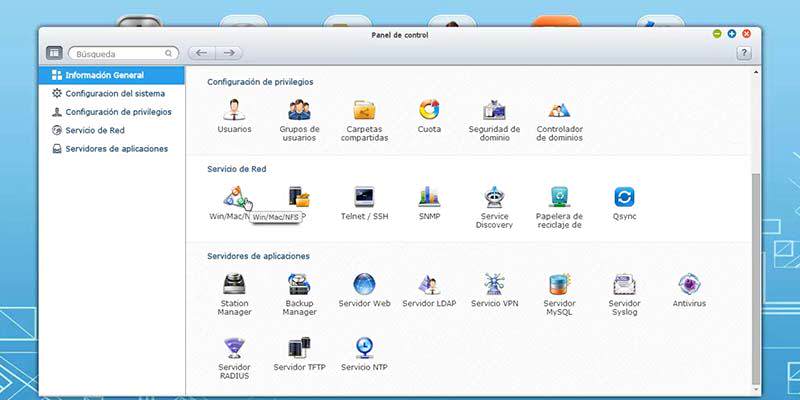Select Información General in sidebar
This screenshot has width=800, height=400.
pos(111,75)
